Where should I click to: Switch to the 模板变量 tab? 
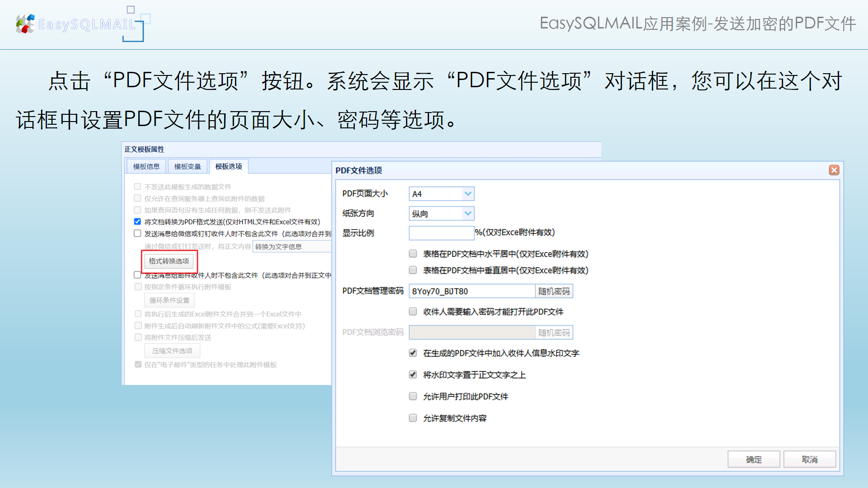click(x=187, y=166)
